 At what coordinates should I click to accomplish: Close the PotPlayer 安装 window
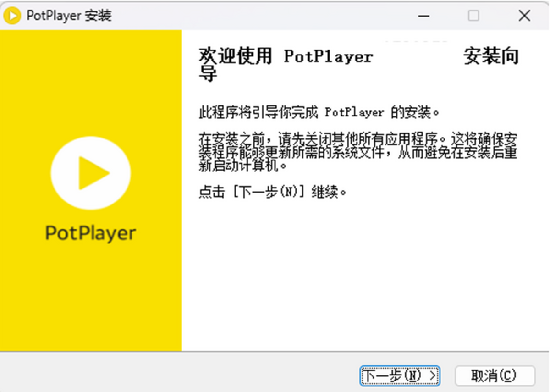tap(524, 16)
